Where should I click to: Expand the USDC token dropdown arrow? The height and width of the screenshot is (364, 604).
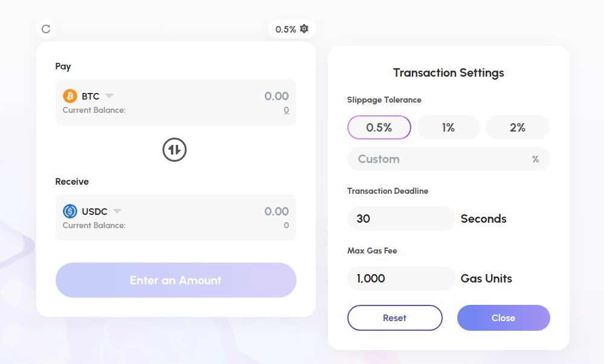pyautogui.click(x=117, y=211)
